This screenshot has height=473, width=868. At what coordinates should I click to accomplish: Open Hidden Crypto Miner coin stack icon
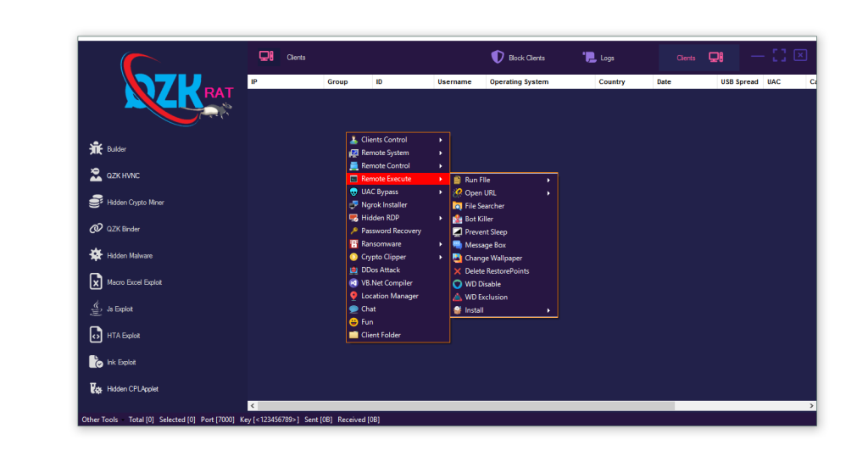[96, 202]
